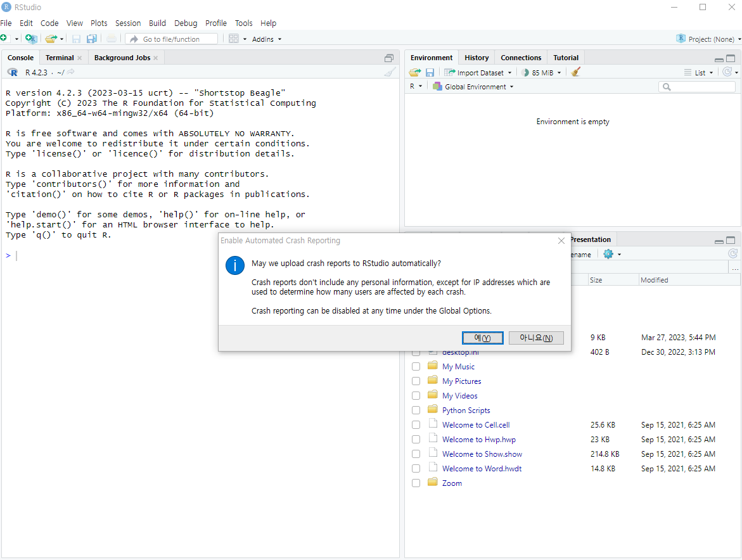The image size is (742, 560).
Task: Maximize the Environment pane
Action: click(731, 58)
